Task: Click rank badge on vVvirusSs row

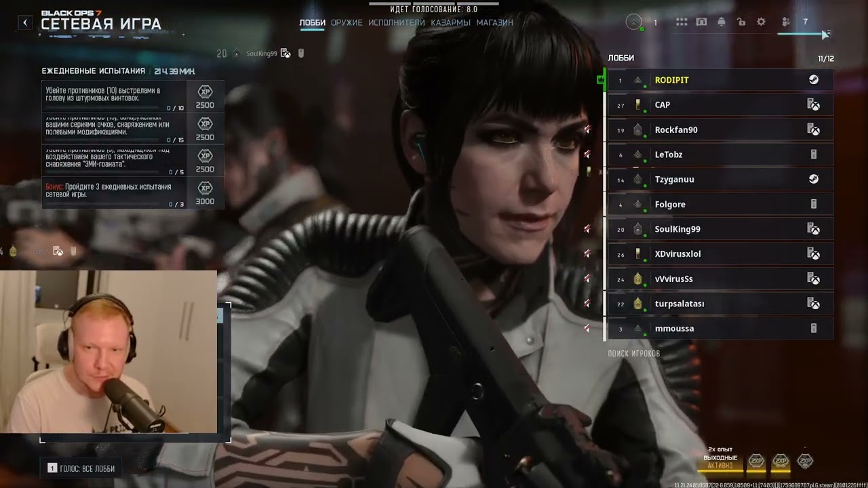Action: coord(638,279)
